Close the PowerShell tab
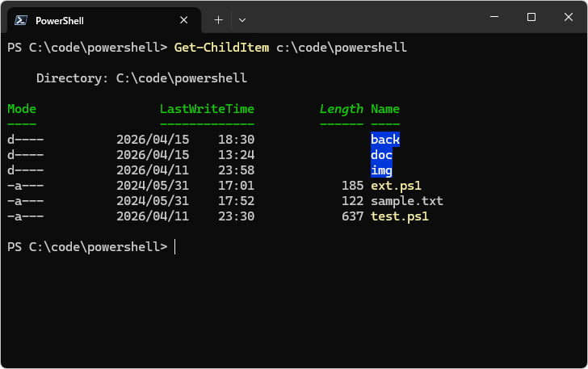The height and width of the screenshot is (369, 588). click(x=184, y=20)
